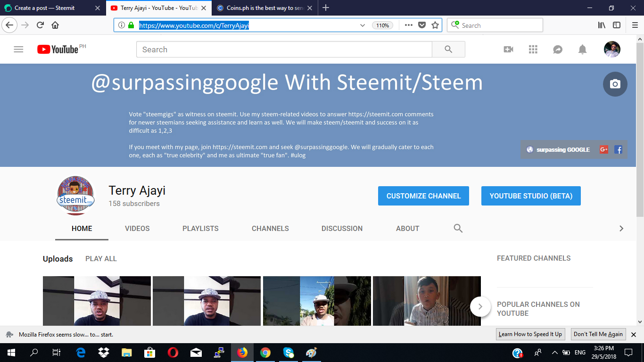Switch to the Coins.ph browser tab
Image resolution: width=644 pixels, height=362 pixels.
click(265, 8)
